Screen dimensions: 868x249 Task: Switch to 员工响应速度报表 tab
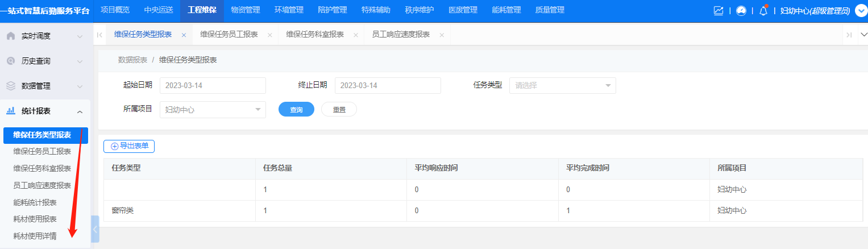coord(401,35)
